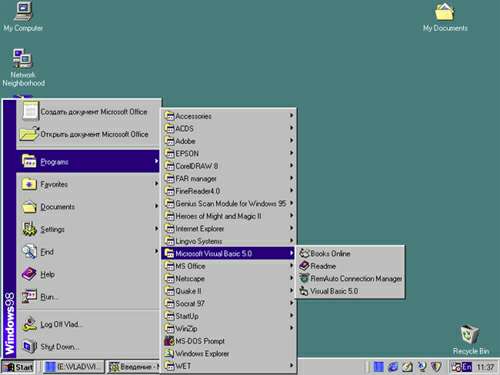500x375 pixels.
Task: Choose Log Off Vlad... entry
Action: tap(88, 324)
